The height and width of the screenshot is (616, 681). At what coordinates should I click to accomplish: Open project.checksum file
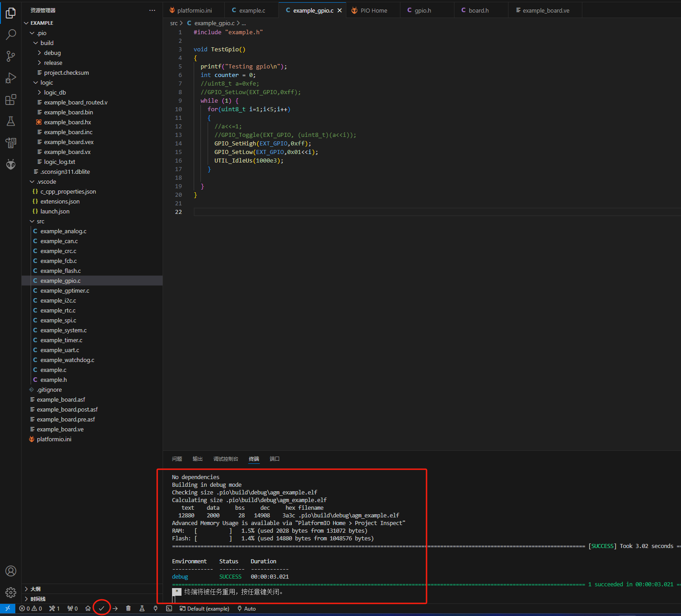coord(92,72)
